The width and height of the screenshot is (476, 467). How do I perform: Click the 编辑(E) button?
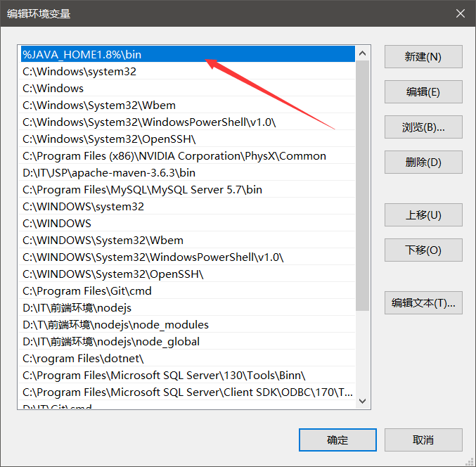[x=423, y=92]
